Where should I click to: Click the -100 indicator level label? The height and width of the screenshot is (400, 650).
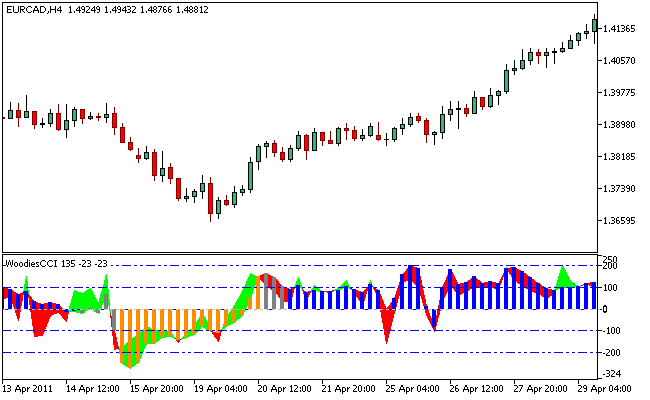tap(612, 331)
